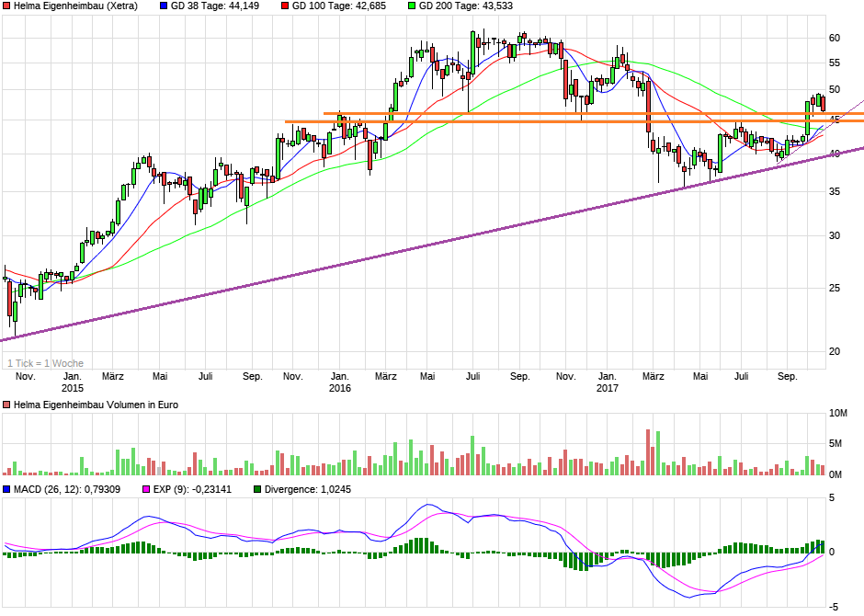Click the red GD 100 Tage legend swatch

coord(284,6)
